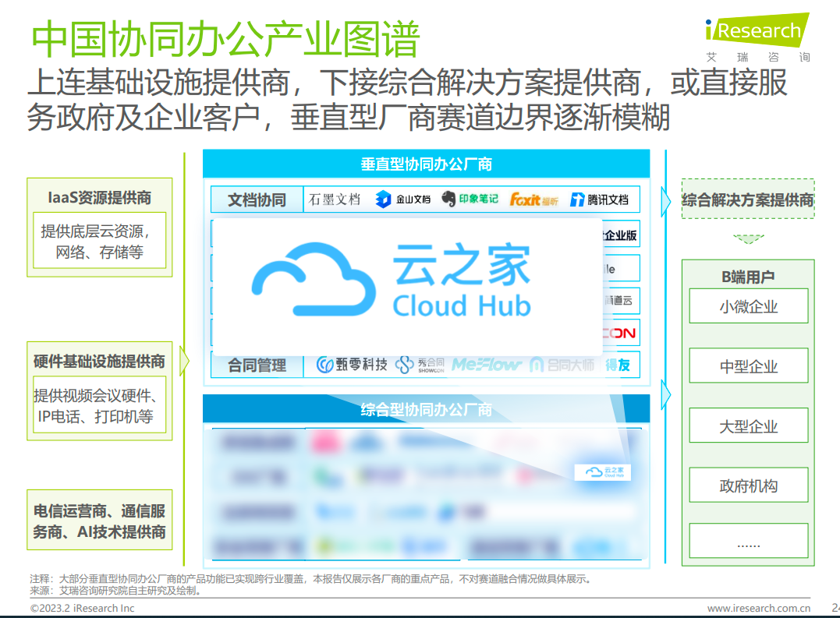Click the subtitle starting 上连基础设施提供商
This screenshot has height=618, width=840.
point(407,100)
